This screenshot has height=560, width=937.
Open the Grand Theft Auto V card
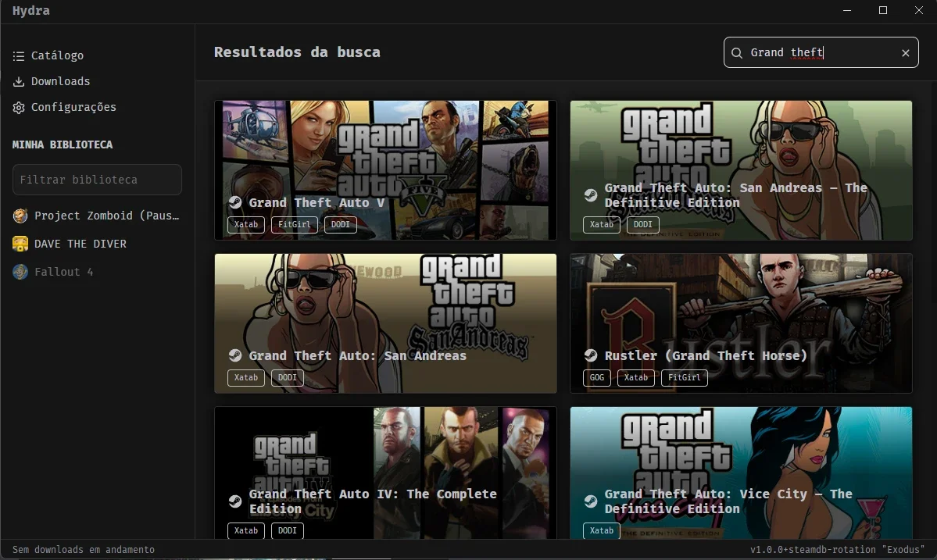tap(385, 170)
